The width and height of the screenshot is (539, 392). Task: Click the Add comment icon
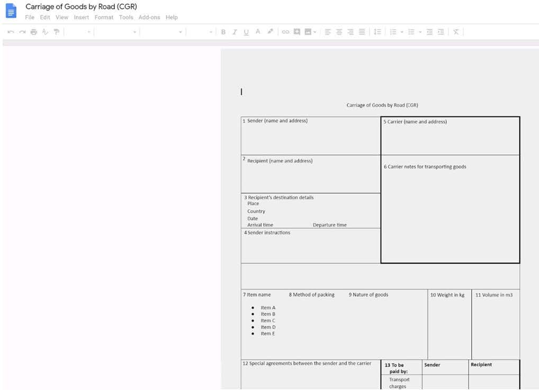297,32
